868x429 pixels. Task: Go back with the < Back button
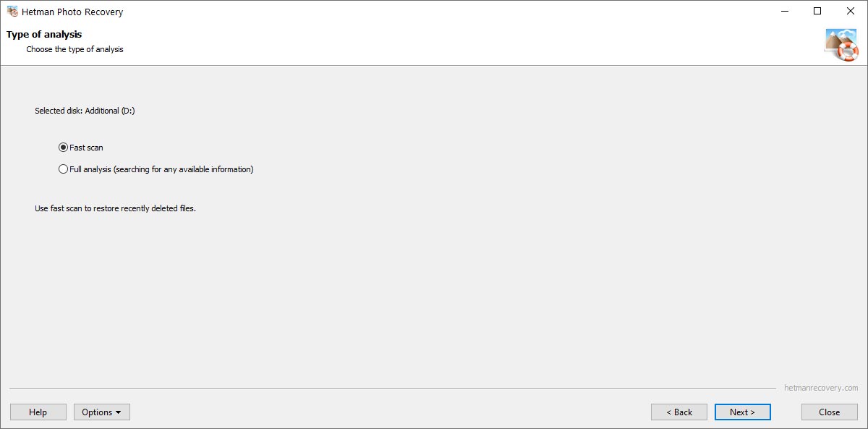[679, 412]
